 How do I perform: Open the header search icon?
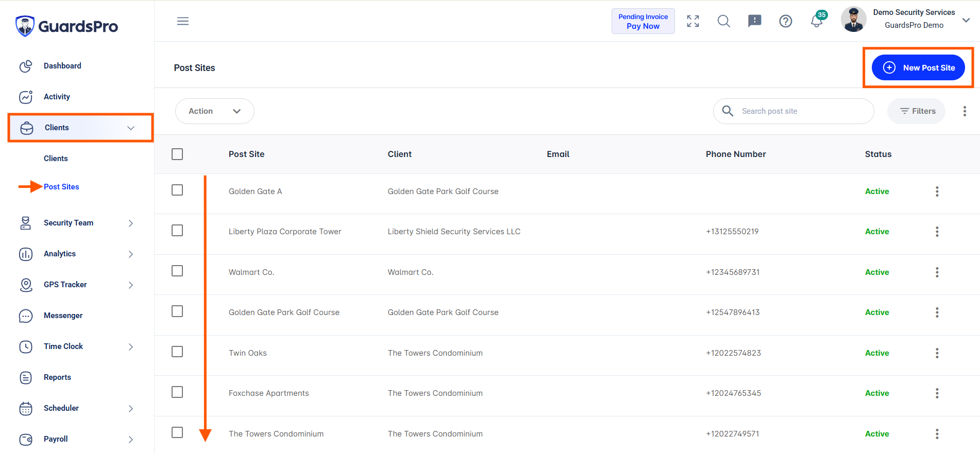(x=724, y=21)
